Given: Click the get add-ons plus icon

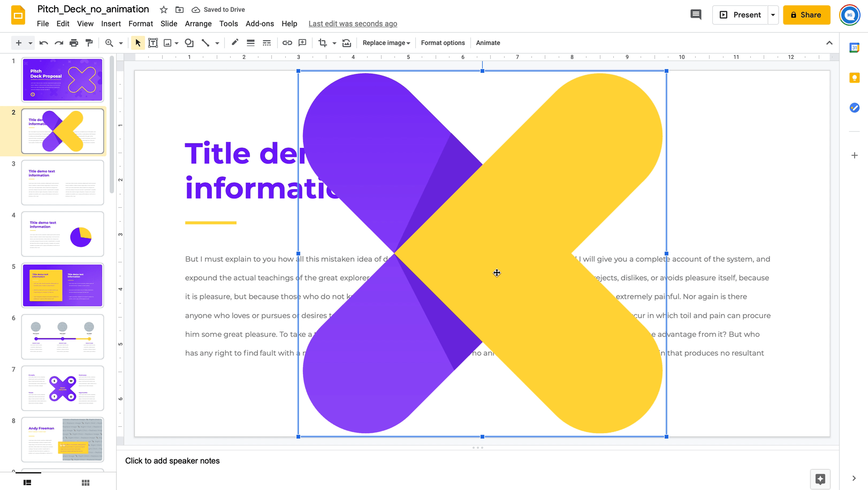Looking at the screenshot, I should (855, 155).
